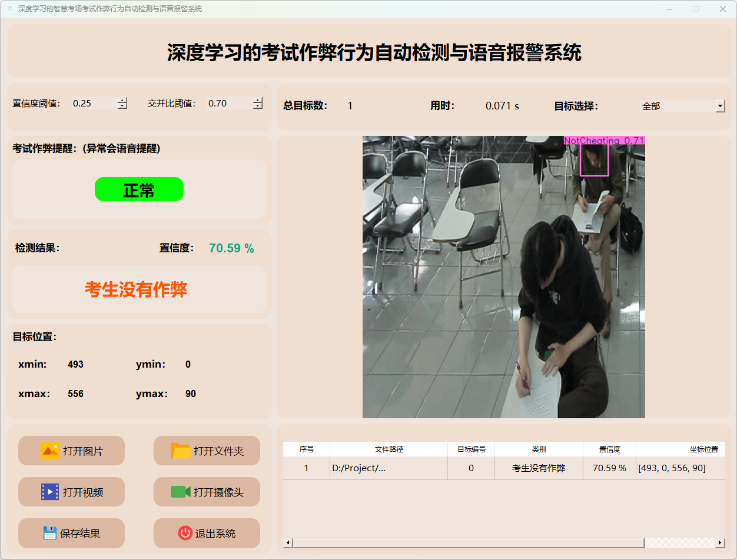Click the detection image with NotCheating box

coord(503,277)
